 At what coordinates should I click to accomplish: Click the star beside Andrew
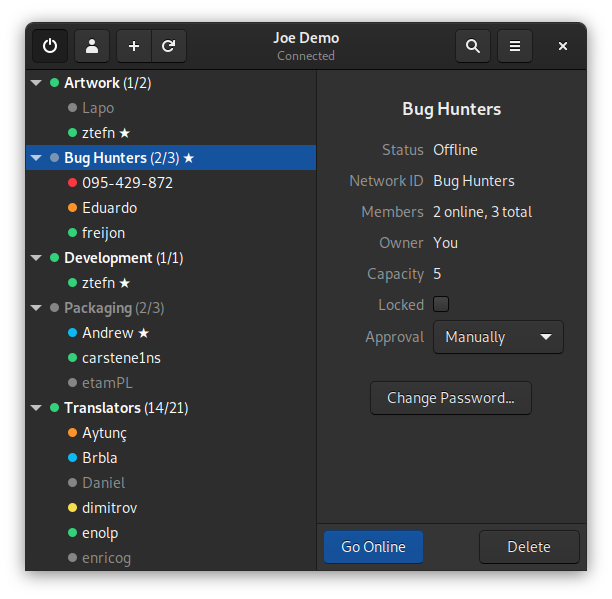tap(144, 333)
